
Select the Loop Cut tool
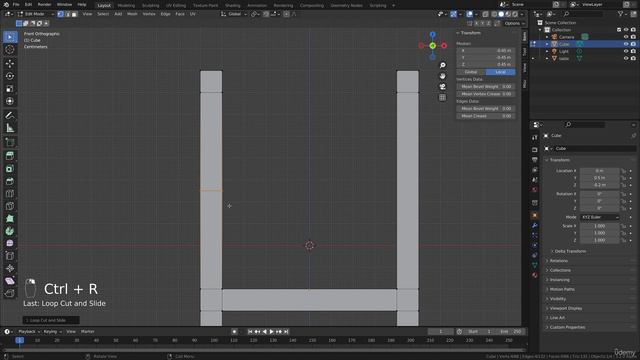pyautogui.click(x=10, y=194)
